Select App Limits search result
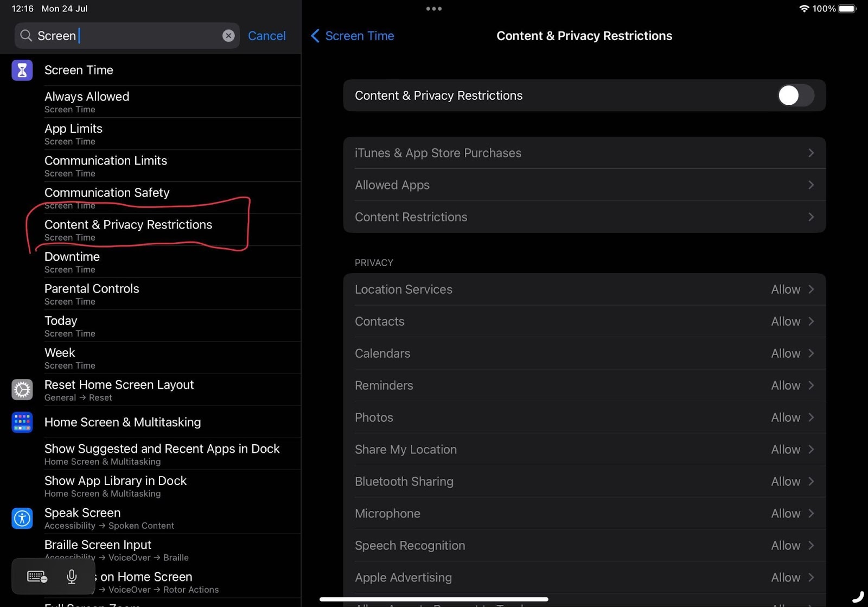The image size is (868, 607). [150, 134]
